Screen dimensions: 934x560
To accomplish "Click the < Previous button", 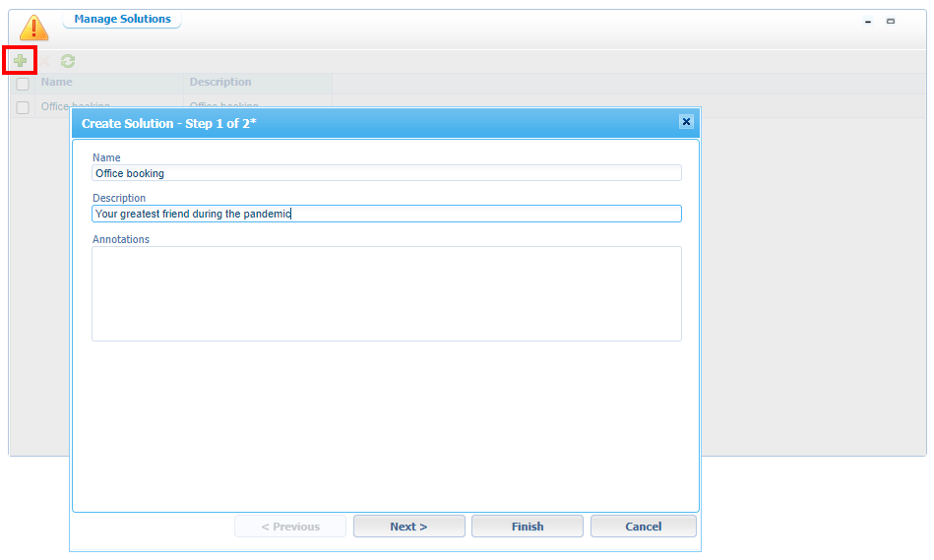I will point(290,527).
